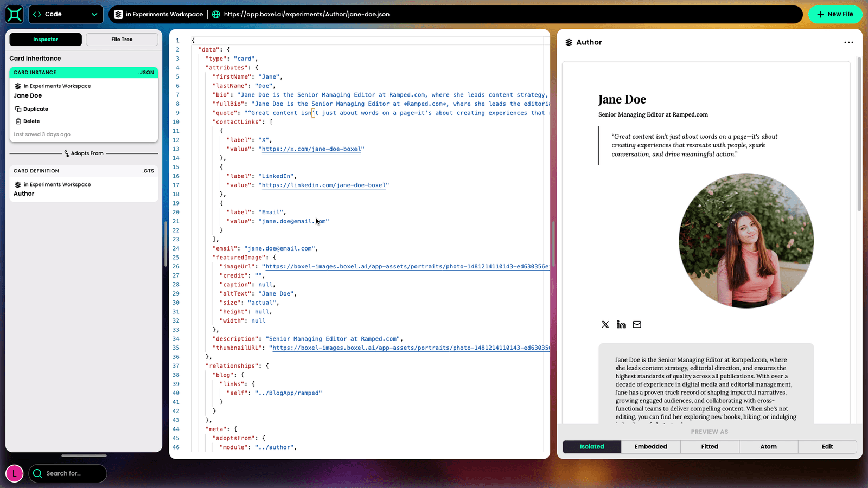Switch preview to Atom mode
This screenshot has height=488, width=868.
768,446
